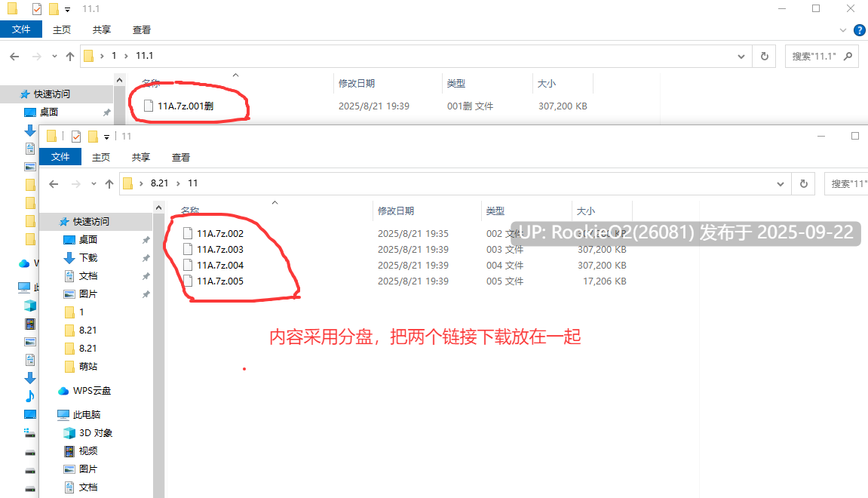Open 桌面 in the 11 window sidebar

click(x=88, y=239)
